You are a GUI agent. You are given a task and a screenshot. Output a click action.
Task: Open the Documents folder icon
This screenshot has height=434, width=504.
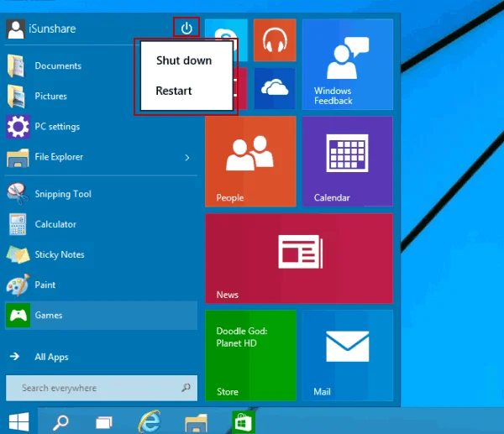(x=15, y=65)
